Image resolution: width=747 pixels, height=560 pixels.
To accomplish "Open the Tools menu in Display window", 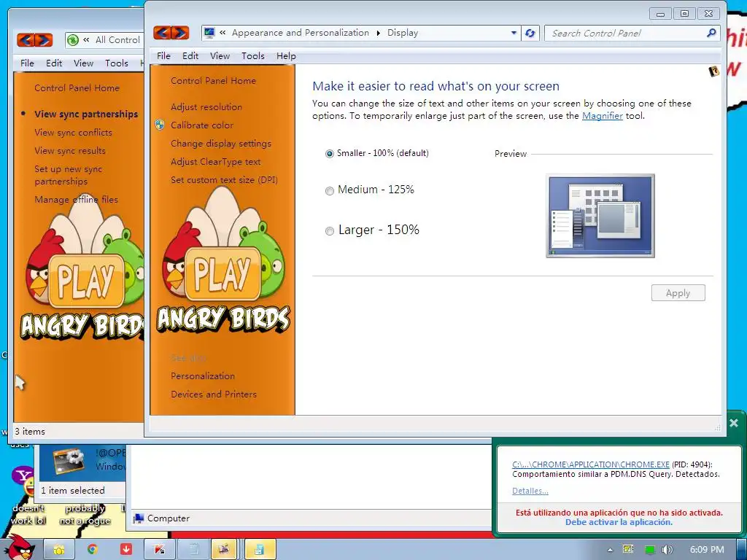I will [x=252, y=56].
